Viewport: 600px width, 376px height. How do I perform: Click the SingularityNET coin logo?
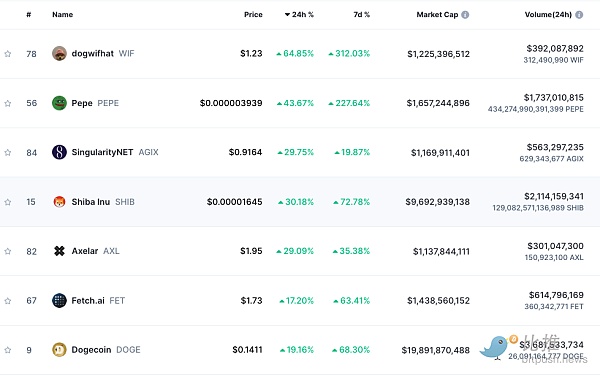[x=59, y=152]
